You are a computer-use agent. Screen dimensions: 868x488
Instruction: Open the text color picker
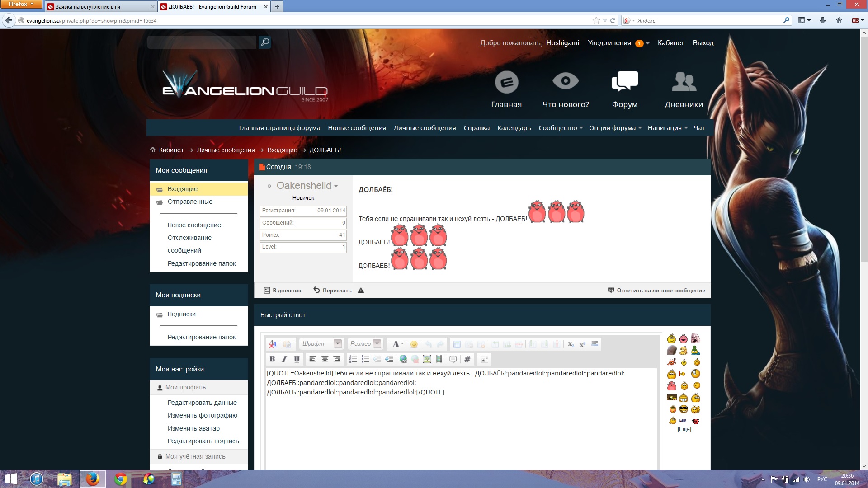(x=397, y=344)
